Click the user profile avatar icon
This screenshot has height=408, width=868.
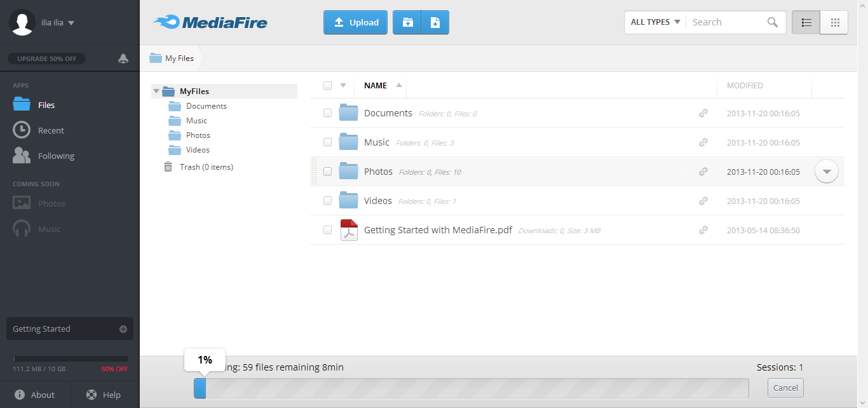(22, 23)
